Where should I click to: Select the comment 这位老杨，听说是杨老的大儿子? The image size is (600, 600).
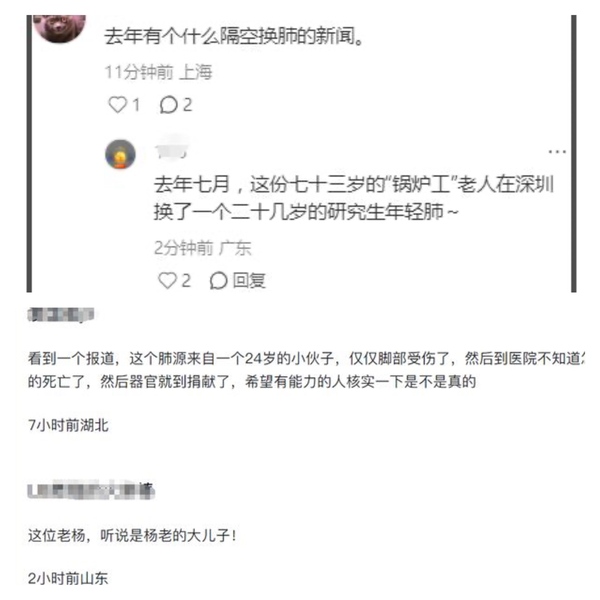pos(132,535)
